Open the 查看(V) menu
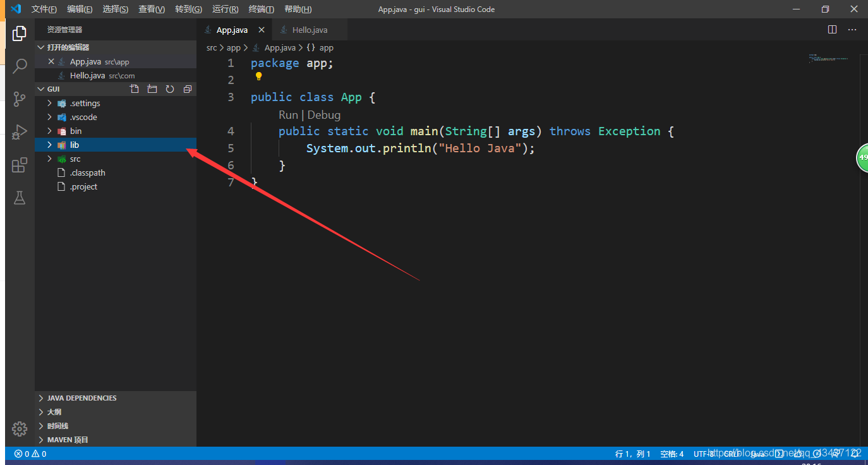Image resolution: width=868 pixels, height=465 pixels. point(152,9)
